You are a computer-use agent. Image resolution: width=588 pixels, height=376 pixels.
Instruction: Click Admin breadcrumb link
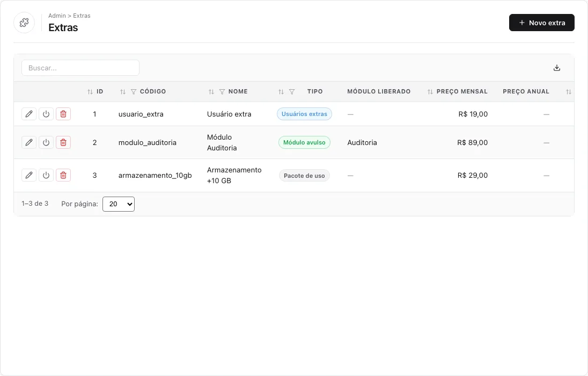click(x=57, y=16)
